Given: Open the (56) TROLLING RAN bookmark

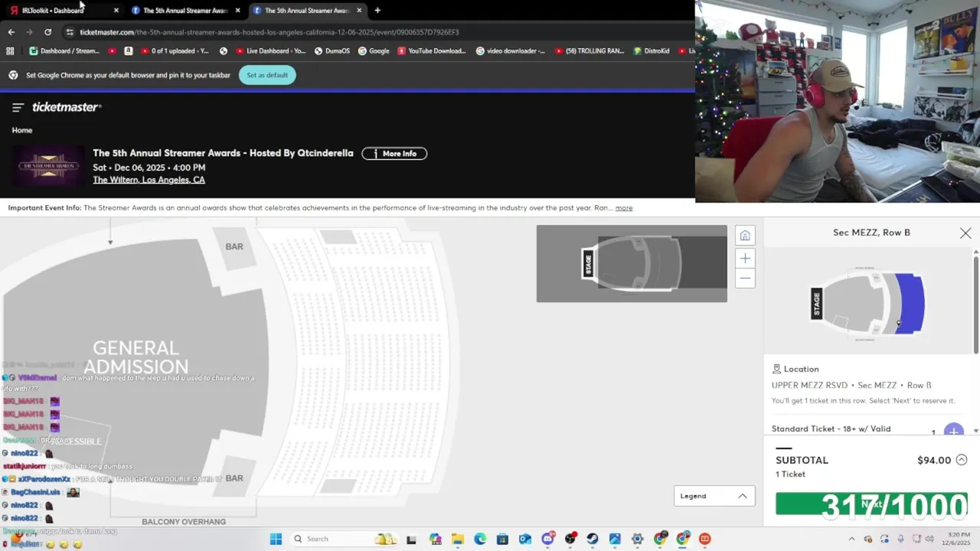Looking at the screenshot, I should point(589,51).
